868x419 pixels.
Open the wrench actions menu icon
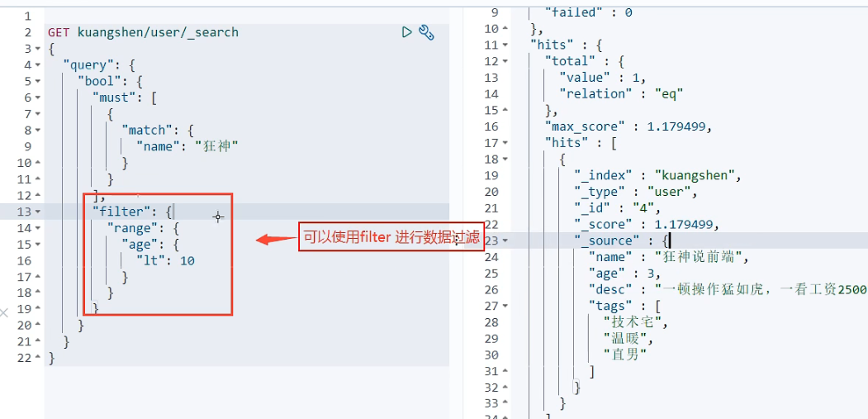click(425, 32)
